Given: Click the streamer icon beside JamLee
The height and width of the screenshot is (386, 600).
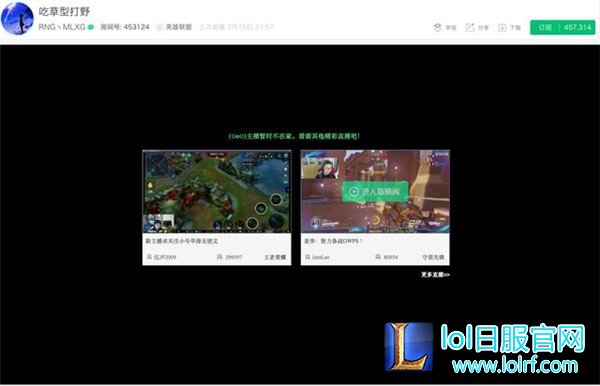Looking at the screenshot, I should point(307,257).
